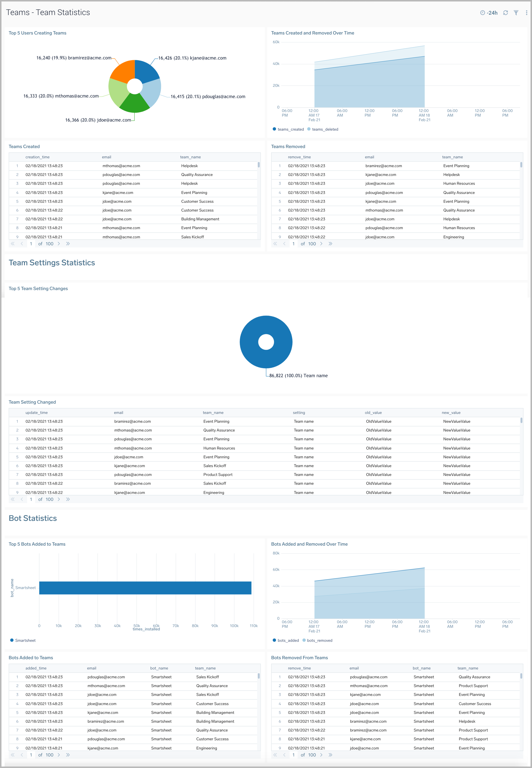
Task: Sort Bots Removed From Teams by remove_time
Action: coord(299,668)
